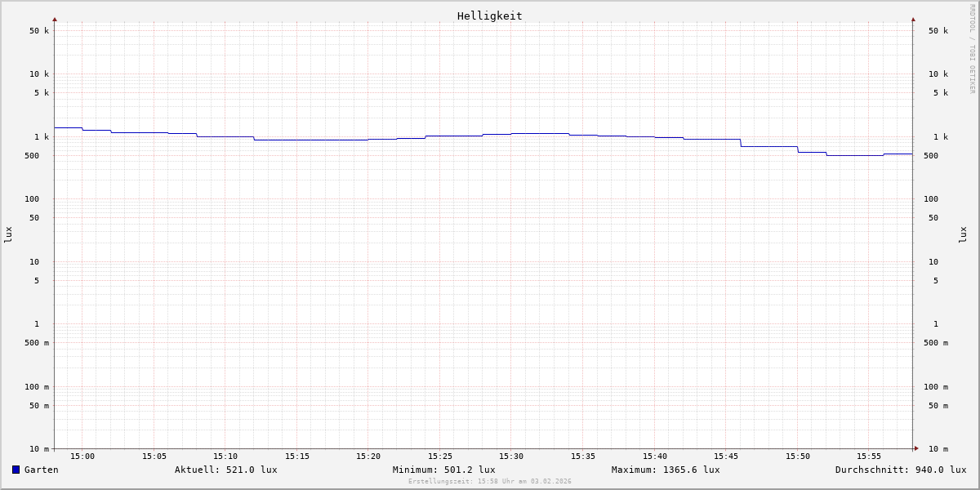980x490 pixels.
Task: Click the 15:35 time axis label
Action: tap(583, 457)
